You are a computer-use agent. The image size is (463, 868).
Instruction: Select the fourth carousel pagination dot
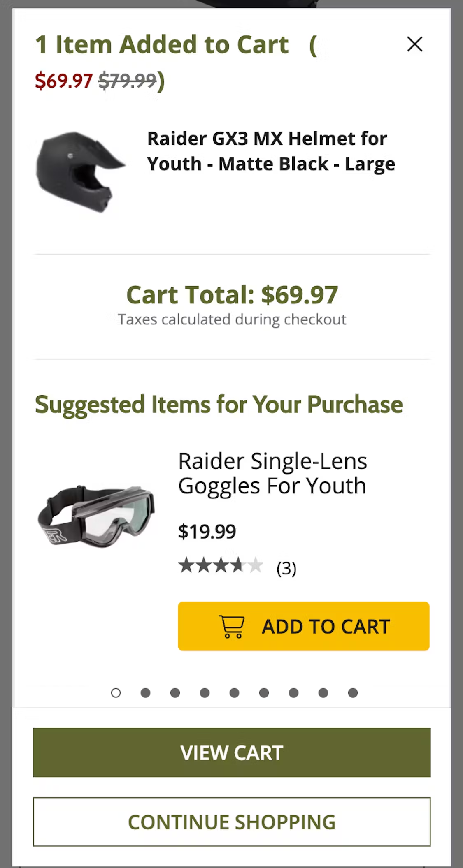coord(205,693)
